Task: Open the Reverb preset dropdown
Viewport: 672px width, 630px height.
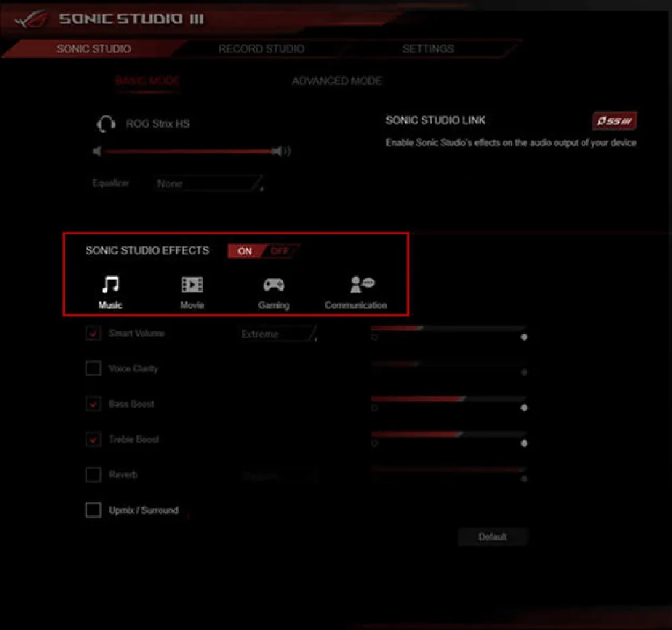Action: point(278,476)
